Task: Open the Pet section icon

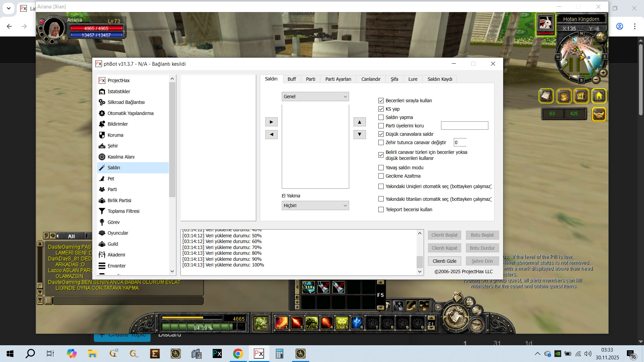Action: tap(102, 179)
